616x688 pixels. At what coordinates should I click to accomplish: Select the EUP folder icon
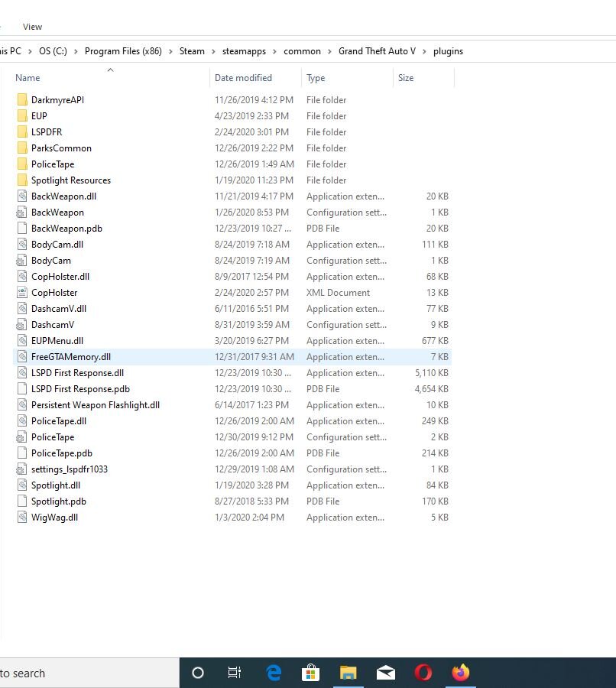click(x=22, y=116)
